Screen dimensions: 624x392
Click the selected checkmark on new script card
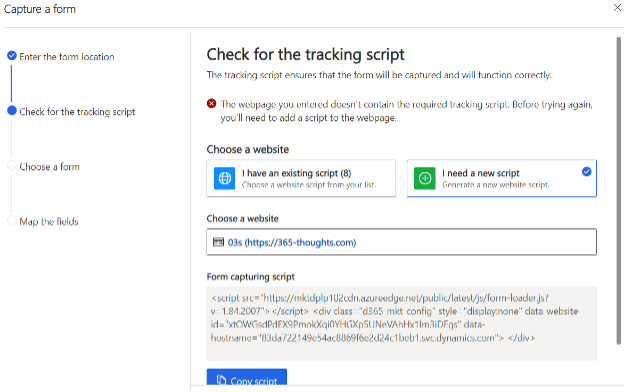coord(587,172)
